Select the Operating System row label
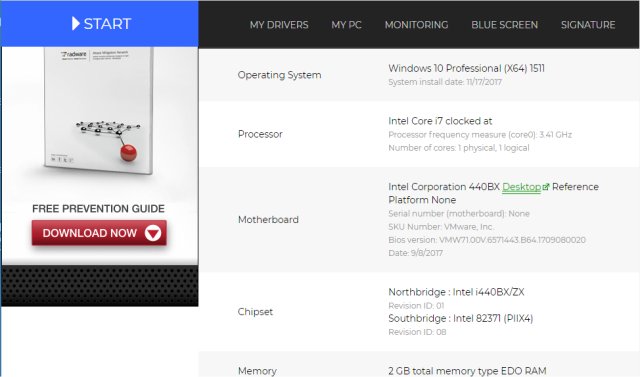This screenshot has width=640, height=377. [x=280, y=75]
